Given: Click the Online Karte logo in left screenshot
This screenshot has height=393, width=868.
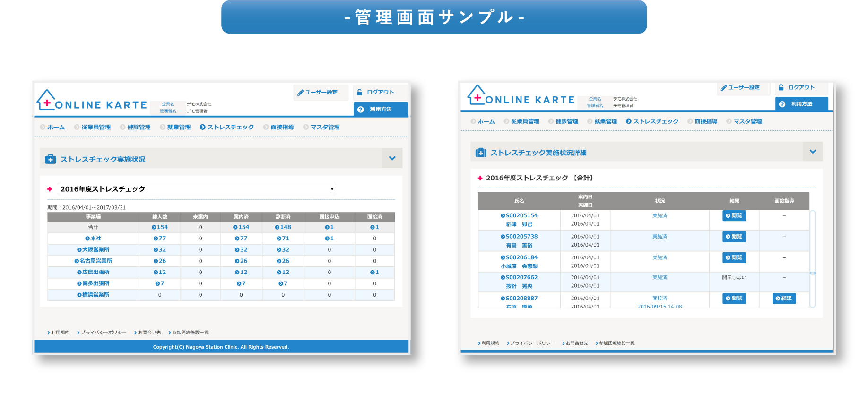Looking at the screenshot, I should coord(92,101).
